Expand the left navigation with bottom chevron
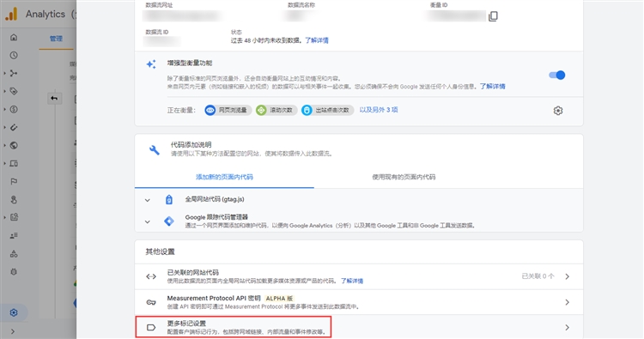644x339 pixels. pos(13,331)
